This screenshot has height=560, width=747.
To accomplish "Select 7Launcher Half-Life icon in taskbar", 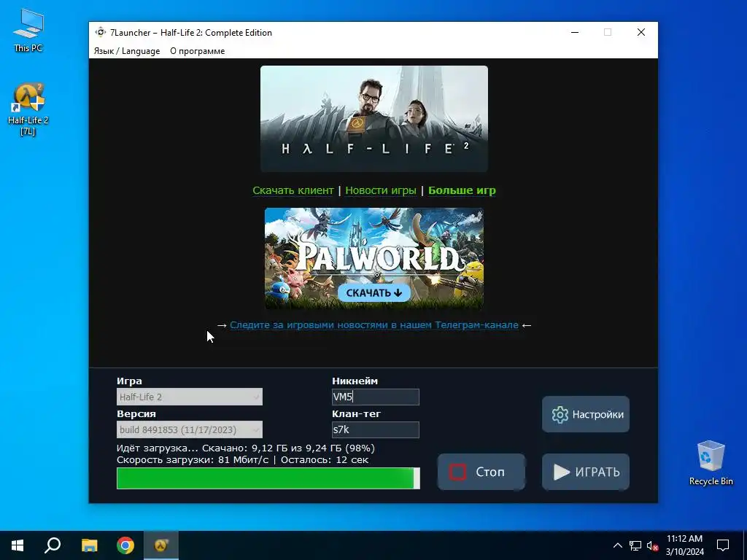I will 161,545.
